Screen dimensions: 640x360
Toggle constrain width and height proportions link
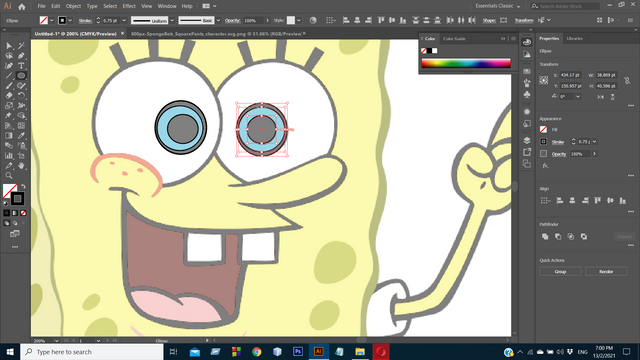tap(627, 80)
